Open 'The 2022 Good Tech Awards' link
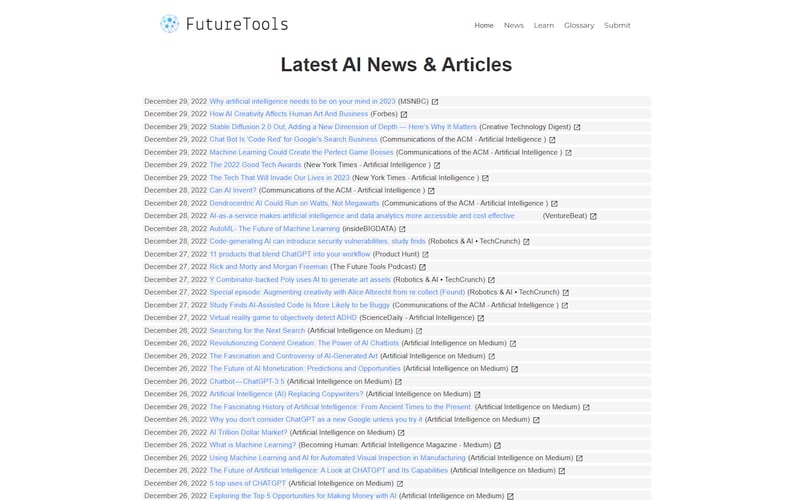 [256, 165]
